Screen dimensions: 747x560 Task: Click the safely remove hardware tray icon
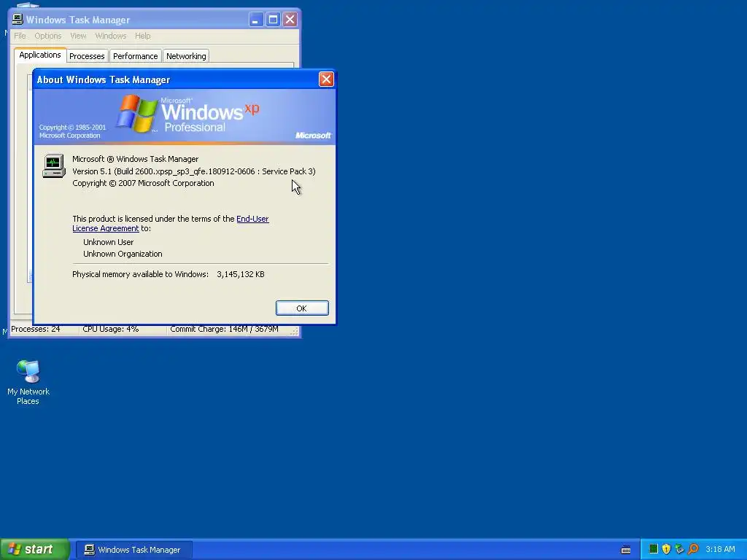(680, 549)
